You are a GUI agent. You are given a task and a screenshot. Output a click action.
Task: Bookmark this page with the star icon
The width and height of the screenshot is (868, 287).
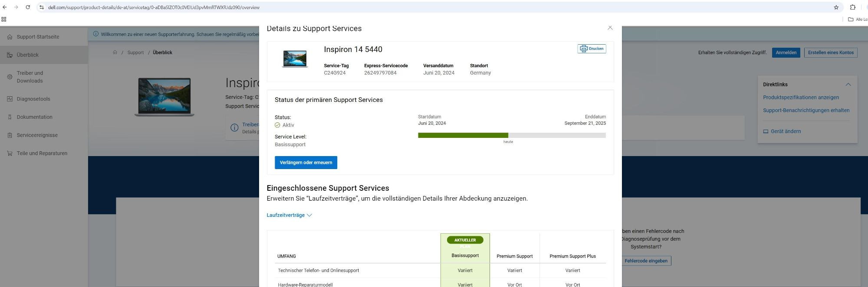836,7
